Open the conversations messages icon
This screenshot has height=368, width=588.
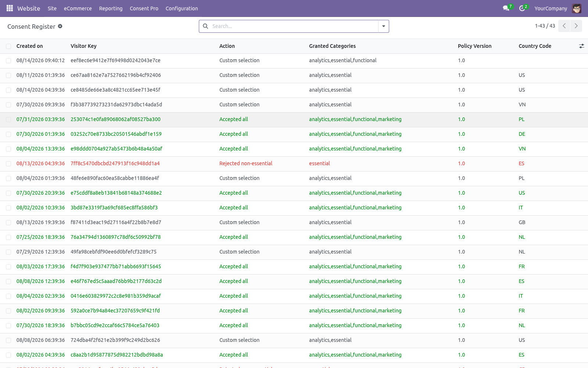(507, 8)
